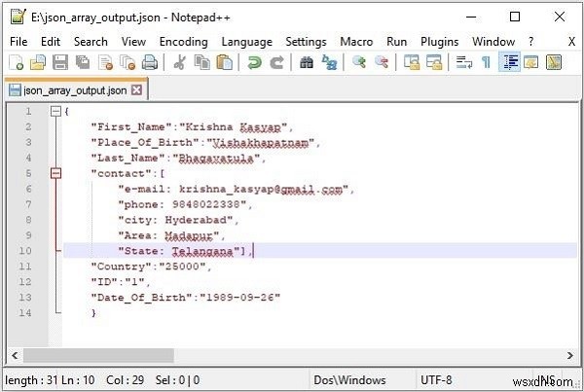Image resolution: width=584 pixels, height=392 pixels.
Task: Click the horizontal scrollbar left arrow
Action: (15, 355)
